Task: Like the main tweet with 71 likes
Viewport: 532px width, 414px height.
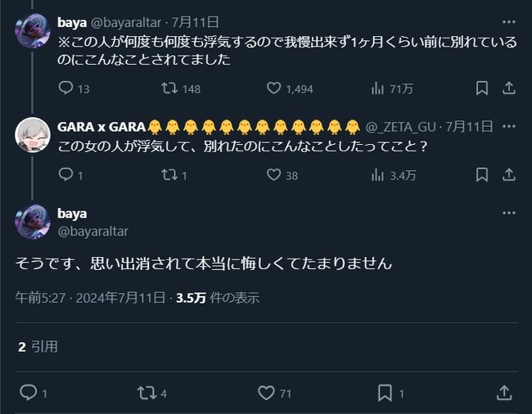Action: point(266,394)
